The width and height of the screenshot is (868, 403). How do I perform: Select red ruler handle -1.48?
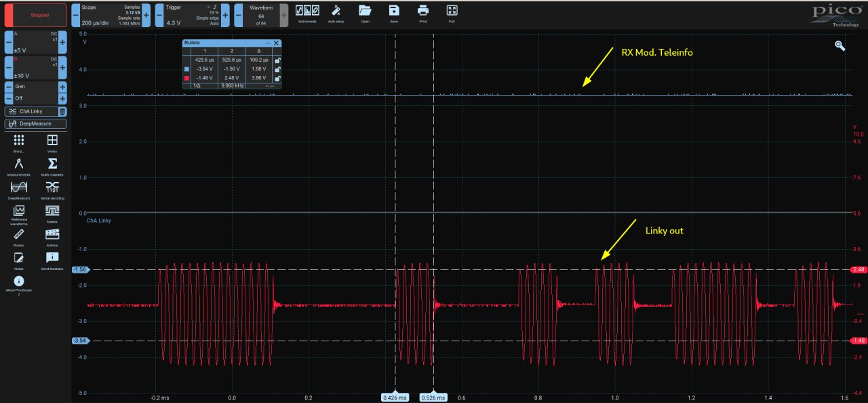[x=858, y=341]
